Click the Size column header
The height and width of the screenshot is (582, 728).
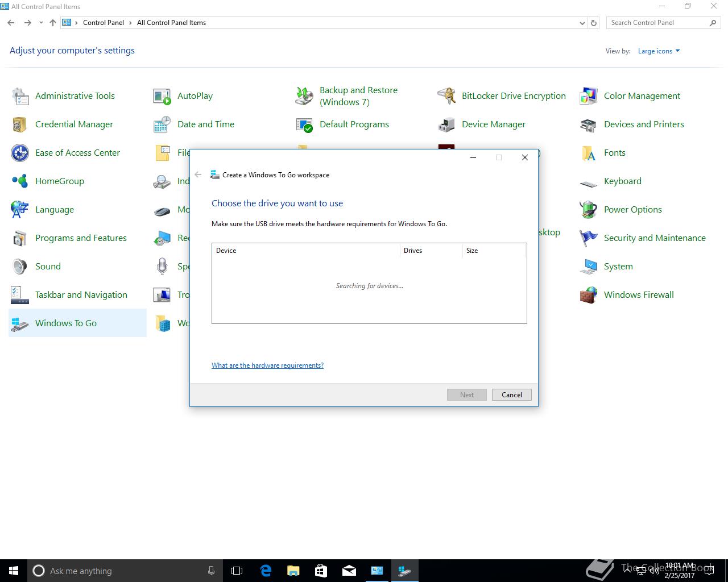coord(494,251)
